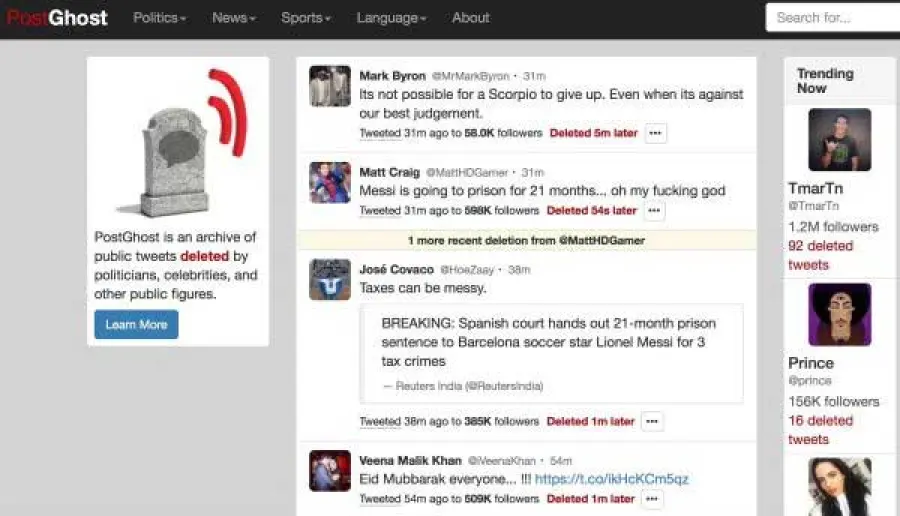Image resolution: width=900 pixels, height=516 pixels.
Task: Open more options for Matt Craig's tweet
Action: [x=654, y=211]
